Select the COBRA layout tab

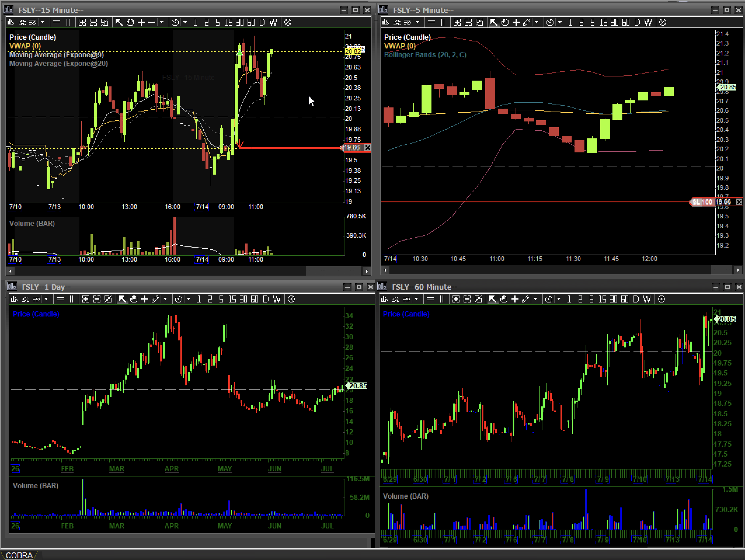[x=20, y=555]
